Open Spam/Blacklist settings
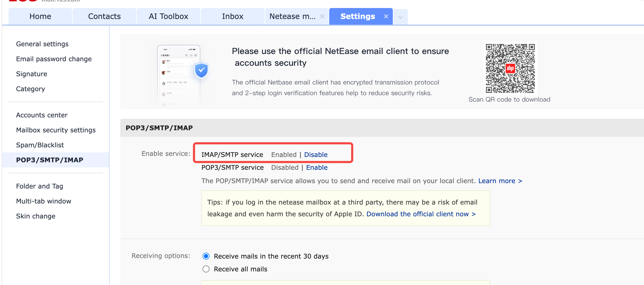This screenshot has width=644, height=285. point(40,145)
